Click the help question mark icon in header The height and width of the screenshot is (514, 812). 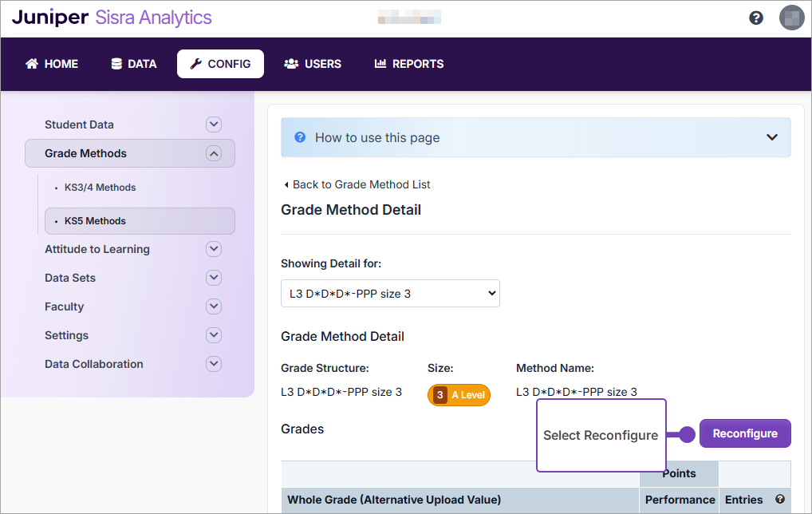[756, 18]
